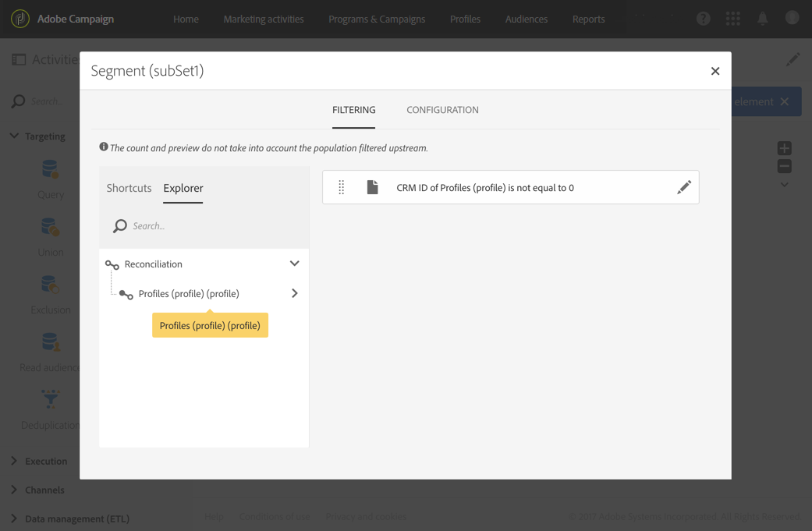
Task: Expand Profiles (profile) (profile) arrow
Action: tap(294, 293)
